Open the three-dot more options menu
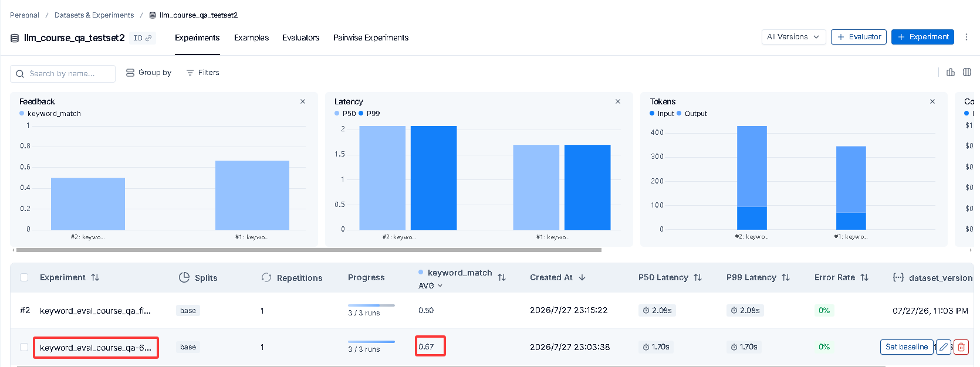 [x=967, y=37]
